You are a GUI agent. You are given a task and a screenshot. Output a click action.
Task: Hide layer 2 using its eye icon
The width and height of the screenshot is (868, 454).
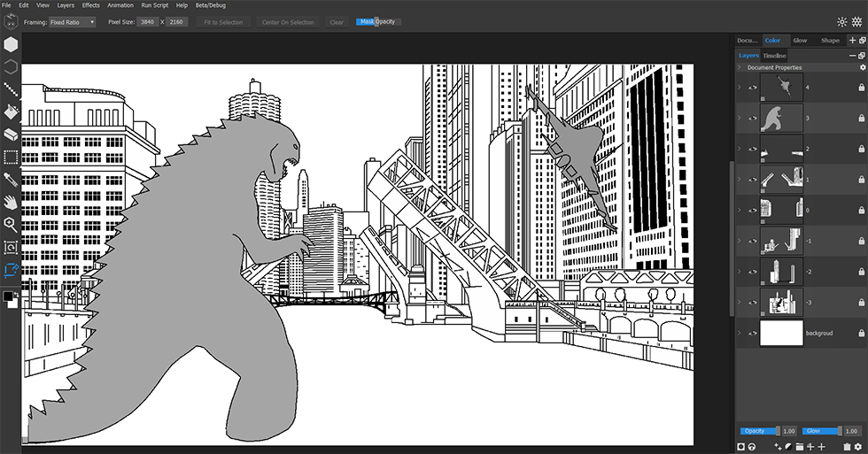coord(752,149)
